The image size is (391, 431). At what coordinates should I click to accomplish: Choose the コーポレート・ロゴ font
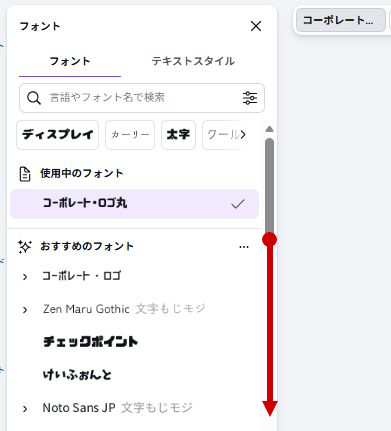click(82, 276)
